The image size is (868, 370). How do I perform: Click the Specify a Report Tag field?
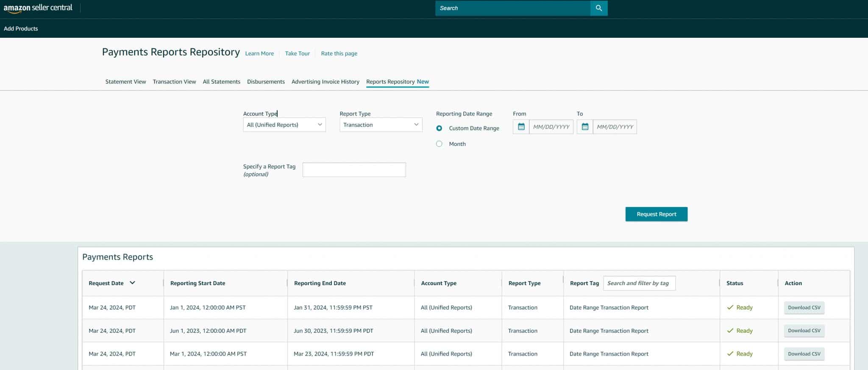354,170
